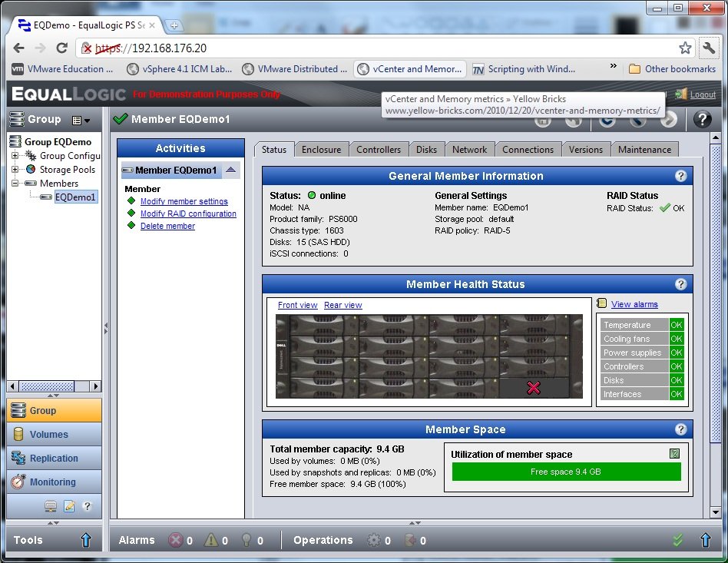Show the Front view of enclosure
This screenshot has width=728, height=563.
(298, 305)
